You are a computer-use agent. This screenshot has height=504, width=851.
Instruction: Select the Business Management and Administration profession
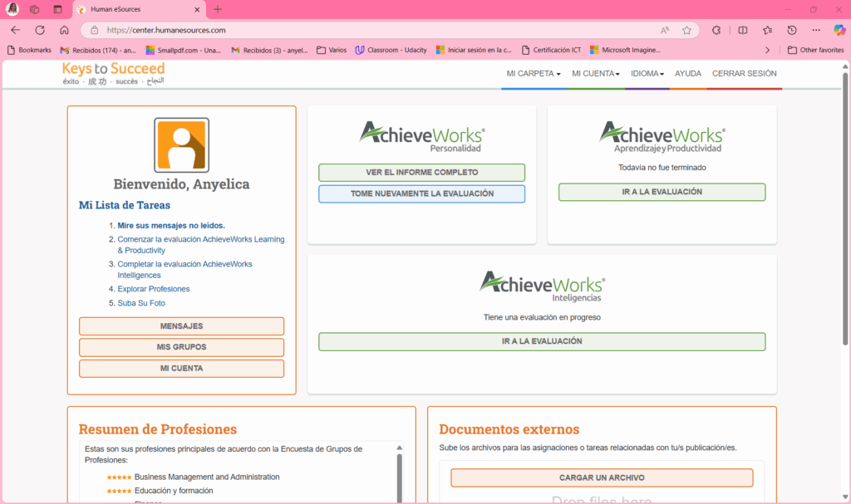(x=207, y=477)
